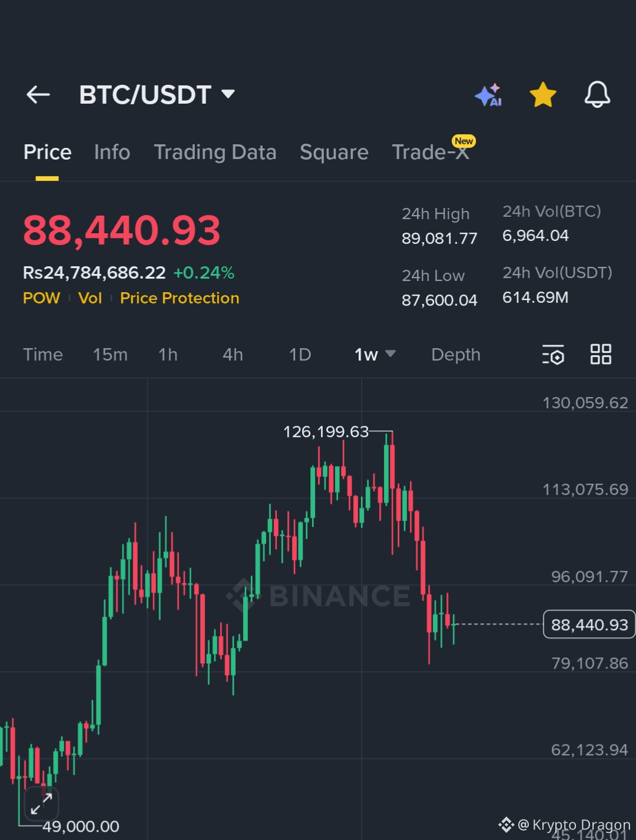The image size is (636, 840).
Task: Select the 4h chart interval
Action: (233, 355)
